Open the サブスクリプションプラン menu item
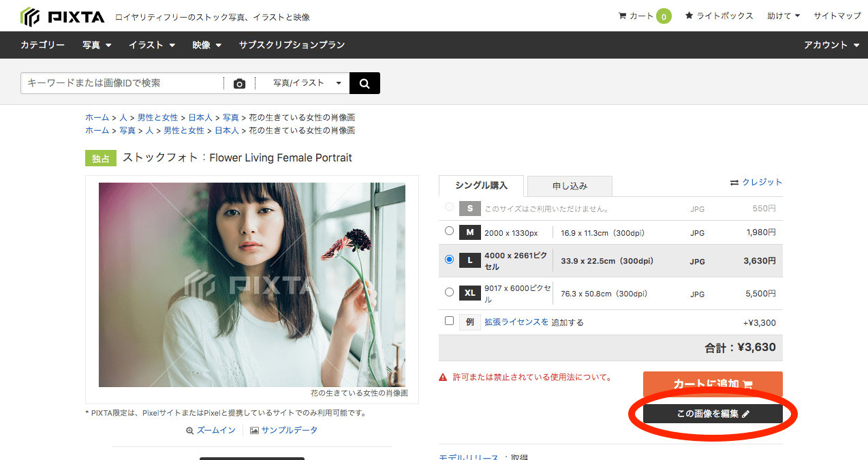 pos(292,45)
